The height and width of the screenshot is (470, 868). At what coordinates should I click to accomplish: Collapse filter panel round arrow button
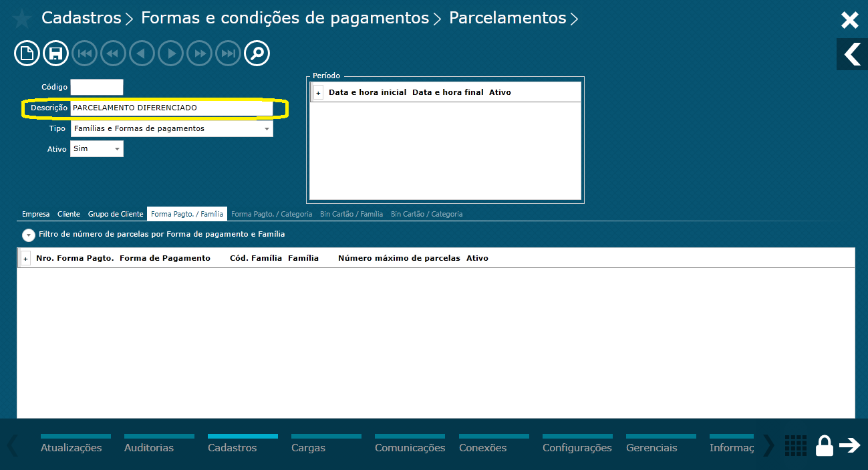pos(29,235)
